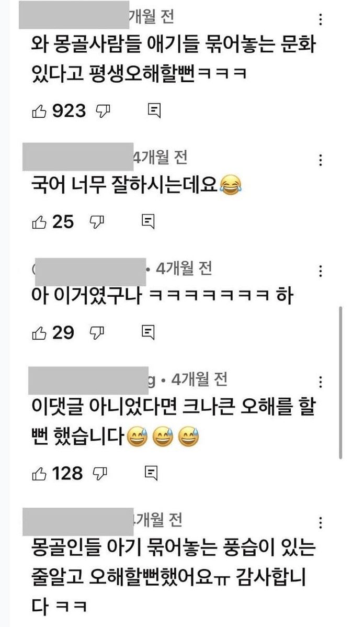
Task: Open replies on the 923-likes comment
Action: [154, 111]
